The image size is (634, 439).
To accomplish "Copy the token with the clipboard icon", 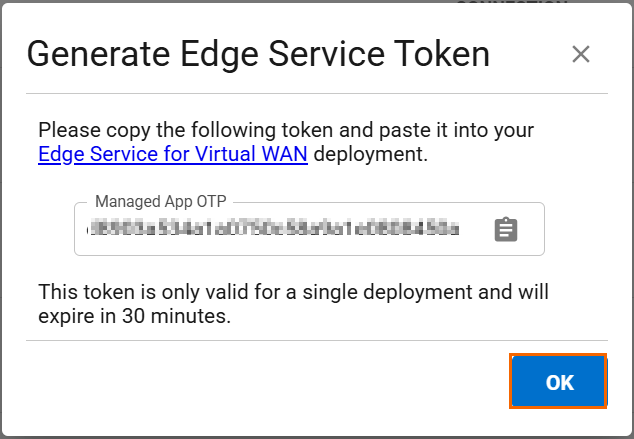I will 506,230.
